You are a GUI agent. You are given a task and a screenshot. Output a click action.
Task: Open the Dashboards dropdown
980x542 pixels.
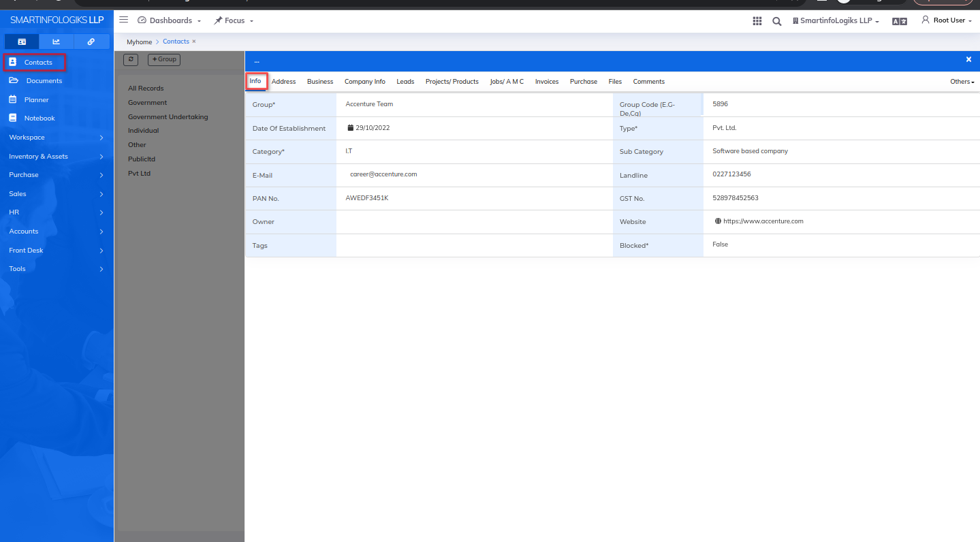(x=169, y=20)
